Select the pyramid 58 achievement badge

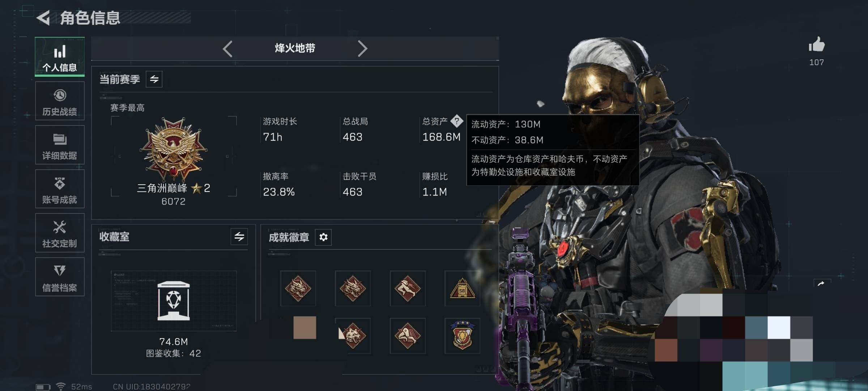pyautogui.click(x=462, y=289)
